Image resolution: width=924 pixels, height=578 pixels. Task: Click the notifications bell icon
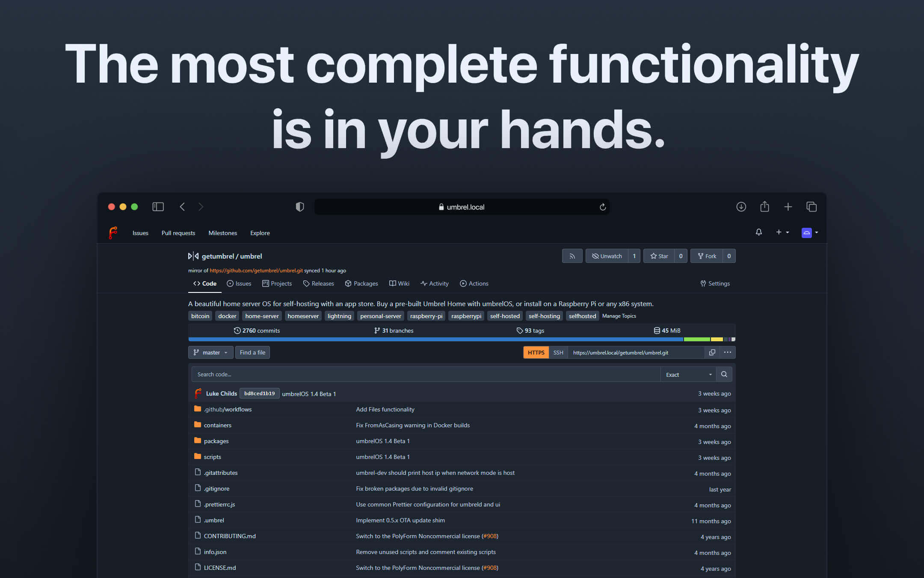[x=758, y=232]
